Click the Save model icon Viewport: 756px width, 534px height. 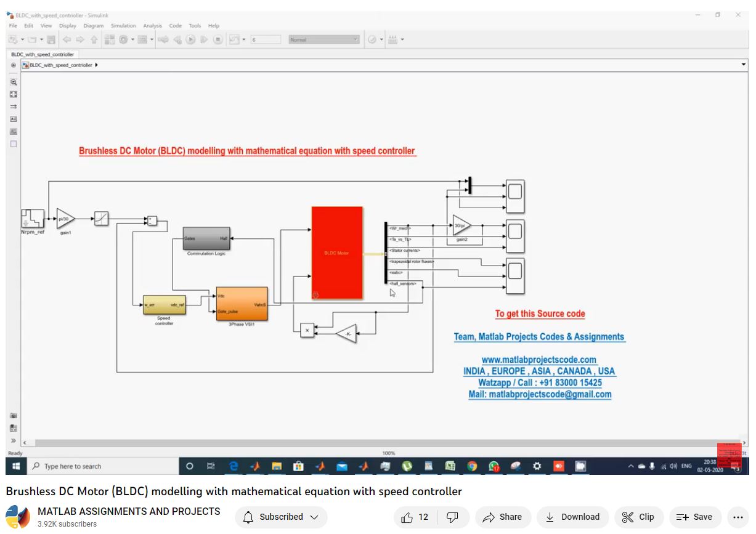(x=51, y=40)
